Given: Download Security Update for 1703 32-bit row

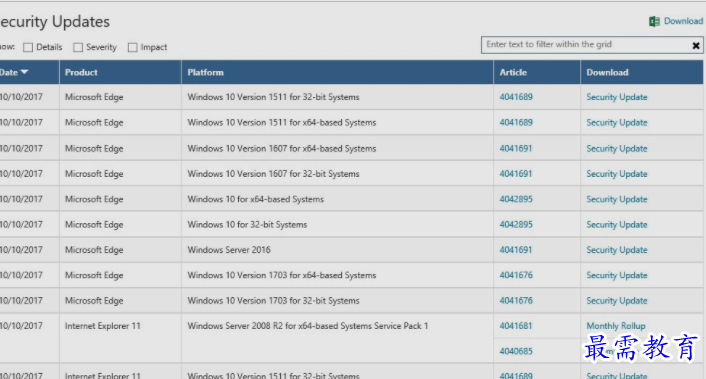Looking at the screenshot, I should click(x=617, y=301).
